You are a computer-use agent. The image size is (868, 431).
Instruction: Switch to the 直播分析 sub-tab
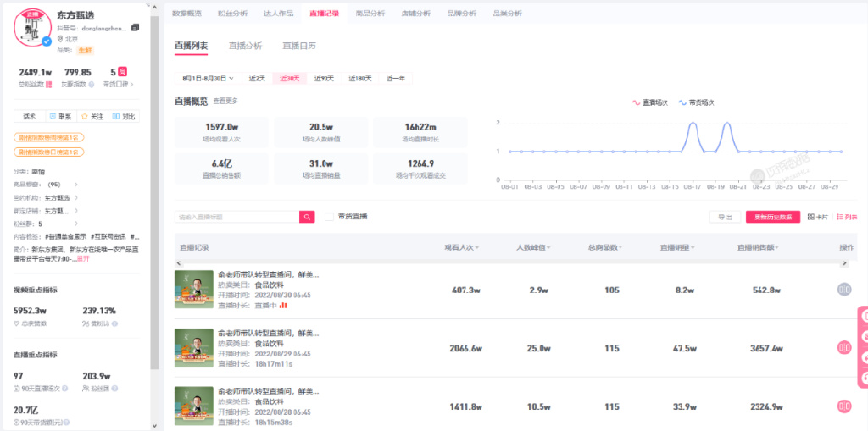(x=245, y=46)
